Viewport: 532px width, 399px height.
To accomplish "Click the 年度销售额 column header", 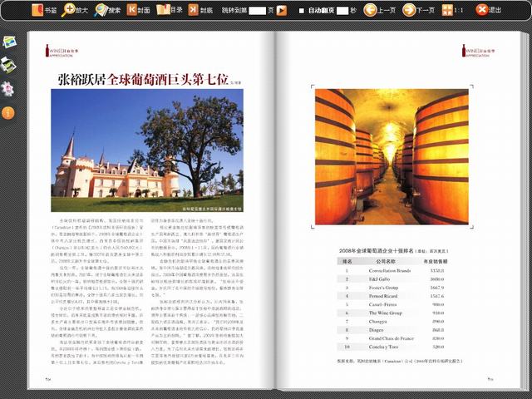I will 436,261.
